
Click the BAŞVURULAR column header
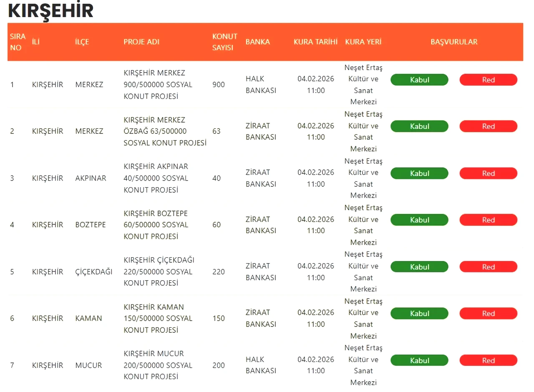[454, 42]
